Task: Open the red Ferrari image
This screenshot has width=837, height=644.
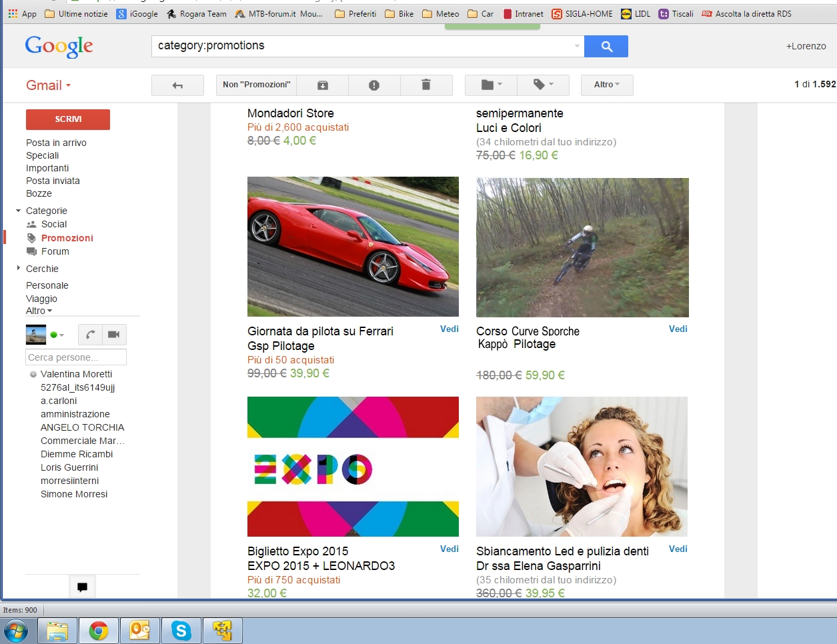Action: pyautogui.click(x=353, y=247)
